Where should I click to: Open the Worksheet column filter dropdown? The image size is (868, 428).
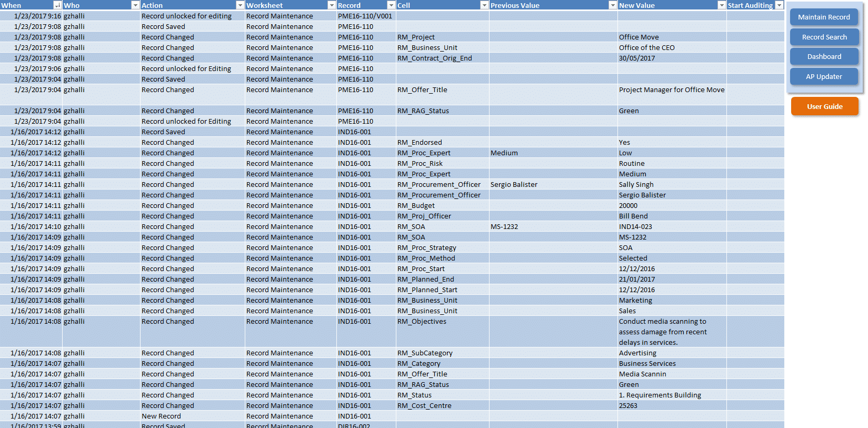(332, 5)
